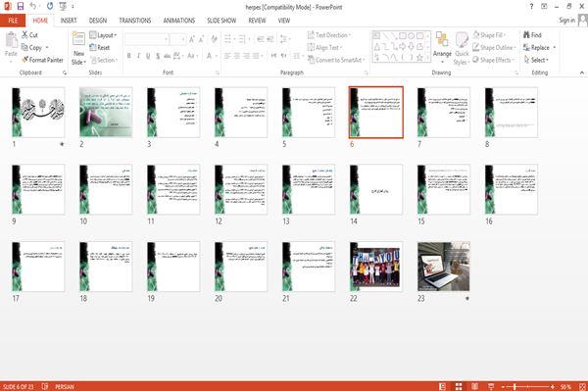
Task: Click the Sign in link
Action: click(x=566, y=21)
